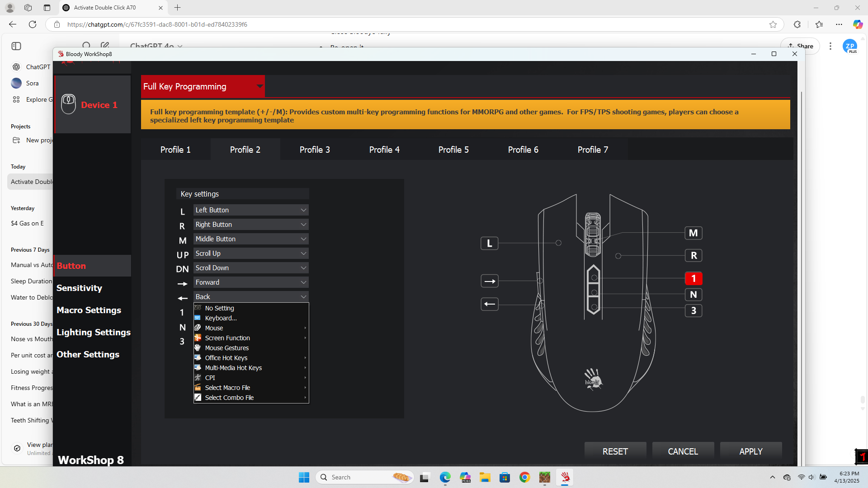Click the back arrow marker on mouse diagram

(489, 304)
